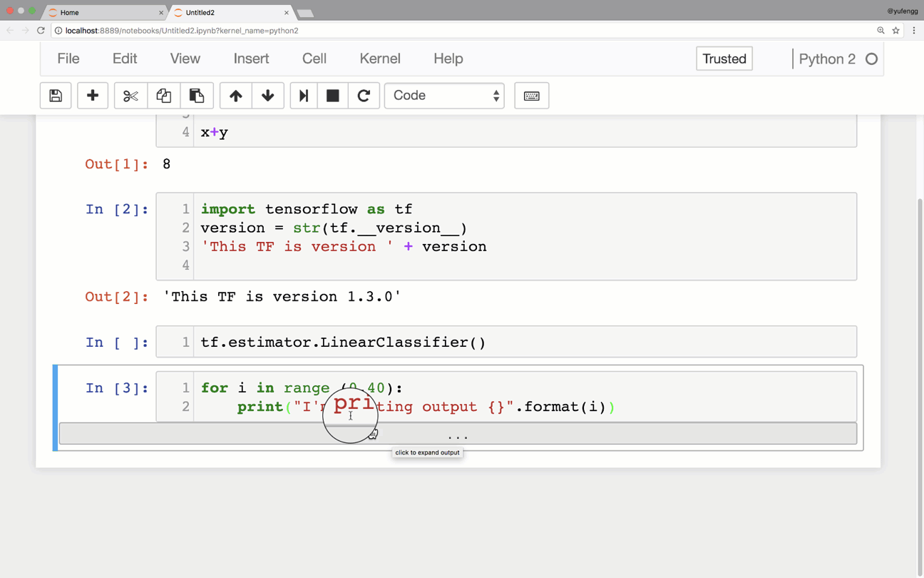
Task: Open the Code cell type dropdown
Action: coord(444,96)
